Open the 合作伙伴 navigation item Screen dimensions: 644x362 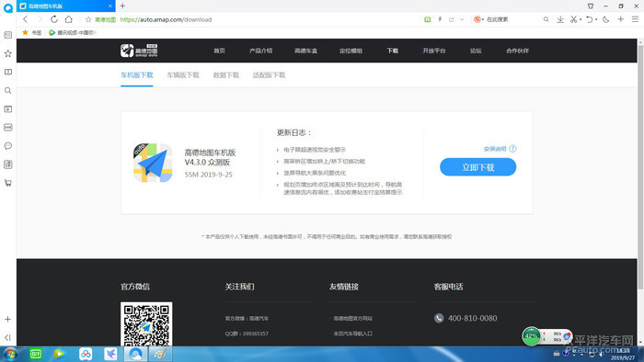click(517, 51)
